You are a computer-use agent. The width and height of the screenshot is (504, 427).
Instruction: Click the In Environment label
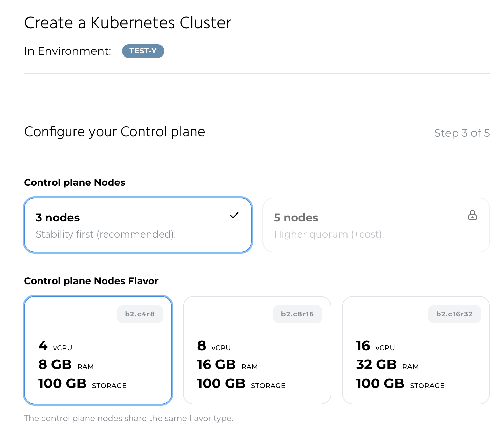coord(68,51)
